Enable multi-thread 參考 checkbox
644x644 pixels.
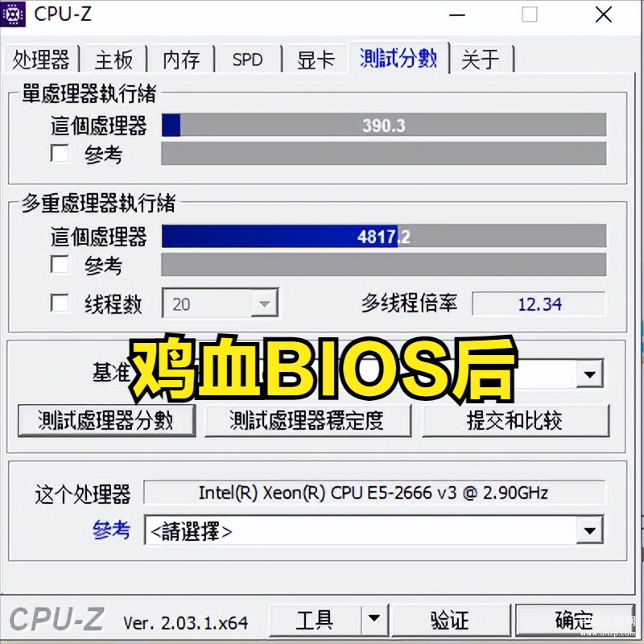pos(60,264)
